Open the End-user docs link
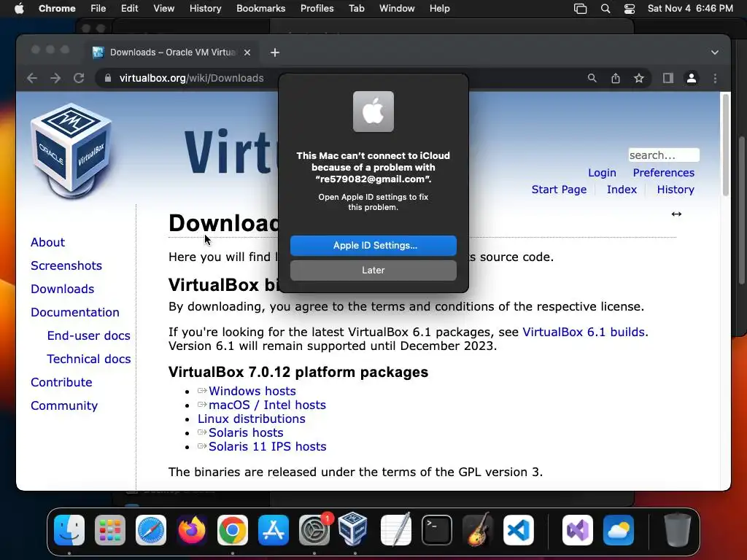 [88, 335]
